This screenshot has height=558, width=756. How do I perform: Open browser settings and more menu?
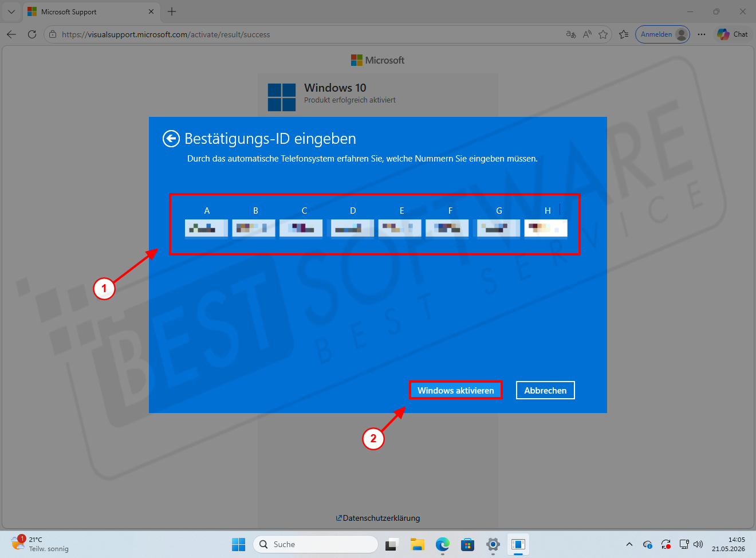tap(702, 34)
